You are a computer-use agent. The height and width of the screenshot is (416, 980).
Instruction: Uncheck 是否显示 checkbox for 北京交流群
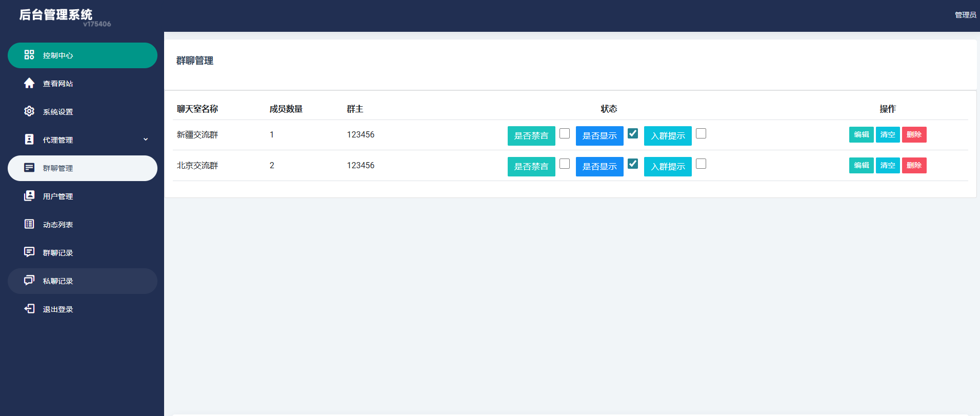tap(633, 164)
